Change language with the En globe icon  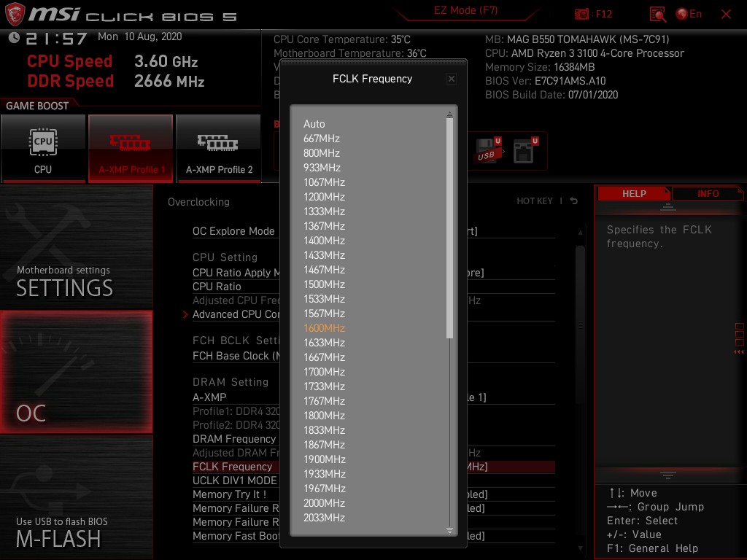tap(689, 14)
